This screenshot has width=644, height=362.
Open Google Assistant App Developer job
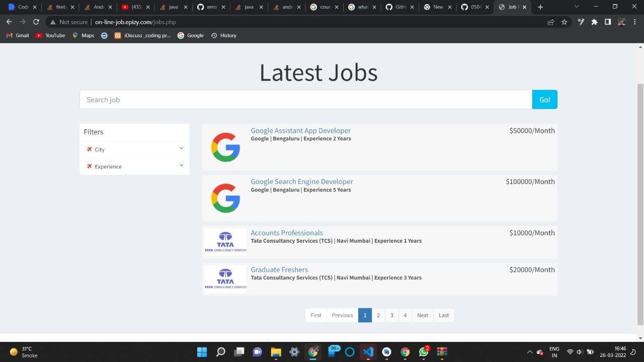301,131
